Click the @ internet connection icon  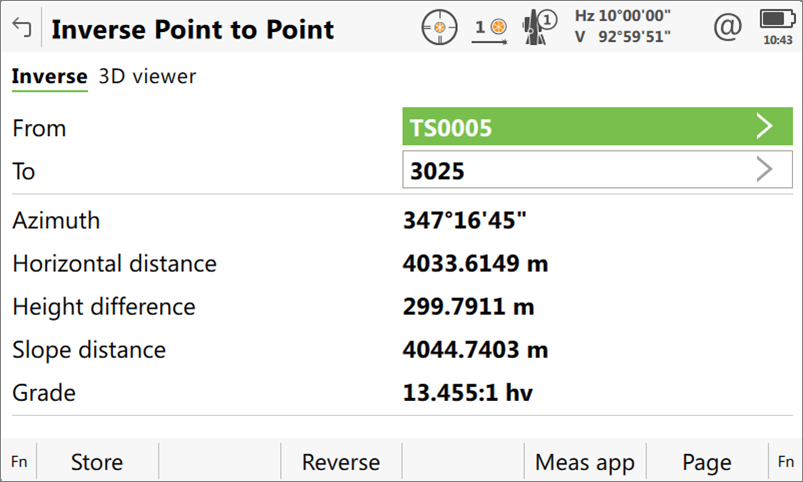click(726, 27)
